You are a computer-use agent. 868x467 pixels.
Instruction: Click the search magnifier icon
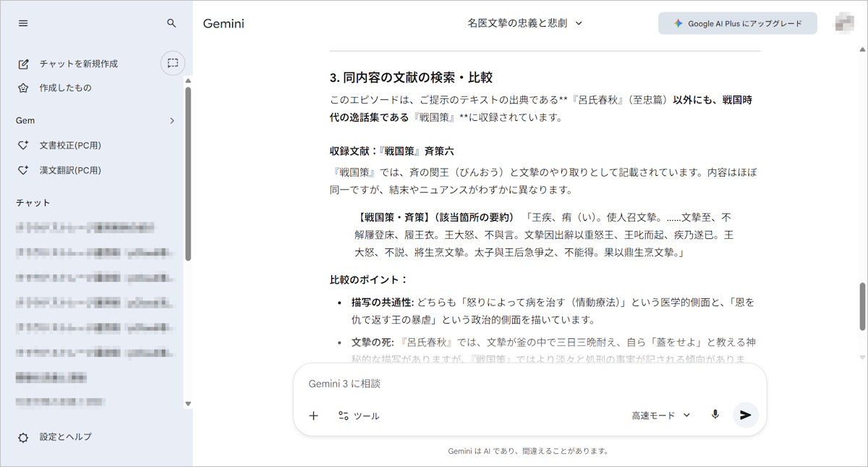point(171,23)
